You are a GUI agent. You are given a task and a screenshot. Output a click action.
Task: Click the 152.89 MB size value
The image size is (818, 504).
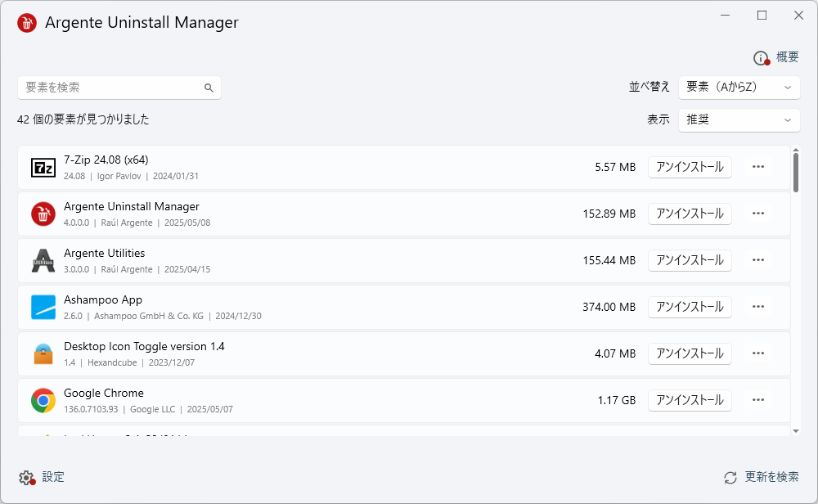pos(609,214)
